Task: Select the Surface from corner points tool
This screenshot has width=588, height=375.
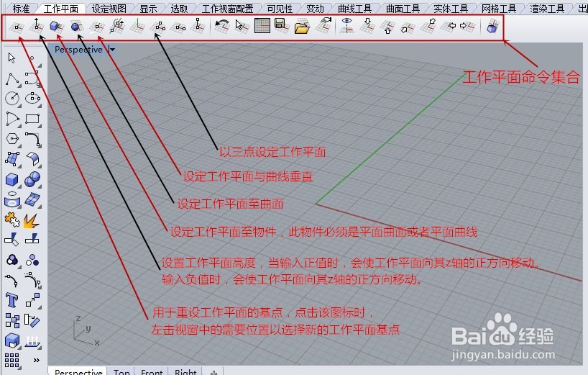Action: point(12,159)
